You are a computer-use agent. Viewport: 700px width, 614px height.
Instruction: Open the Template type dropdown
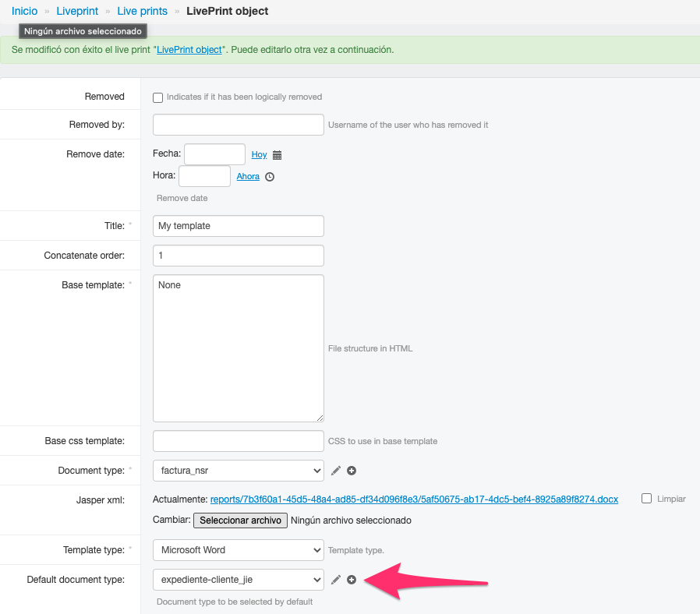click(238, 550)
